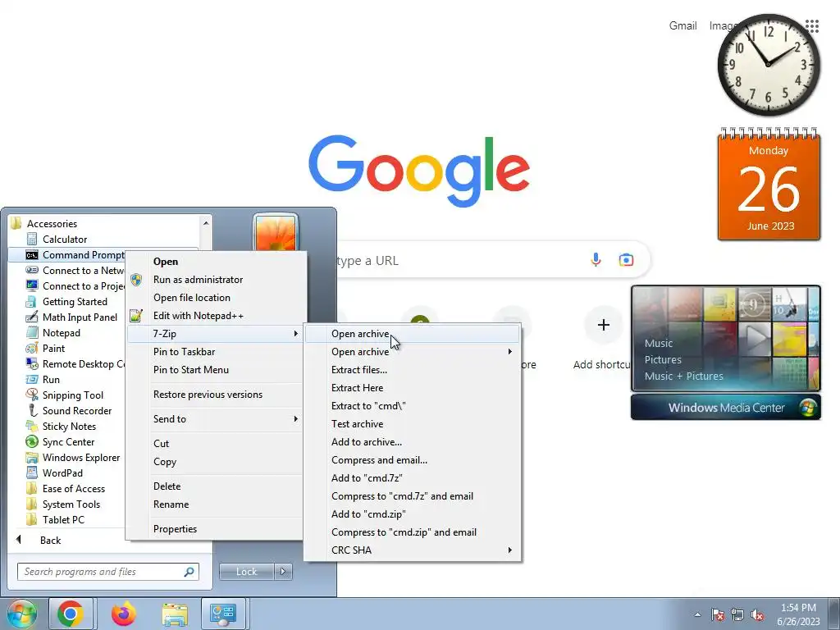Open Sticky Notes program

click(x=69, y=426)
